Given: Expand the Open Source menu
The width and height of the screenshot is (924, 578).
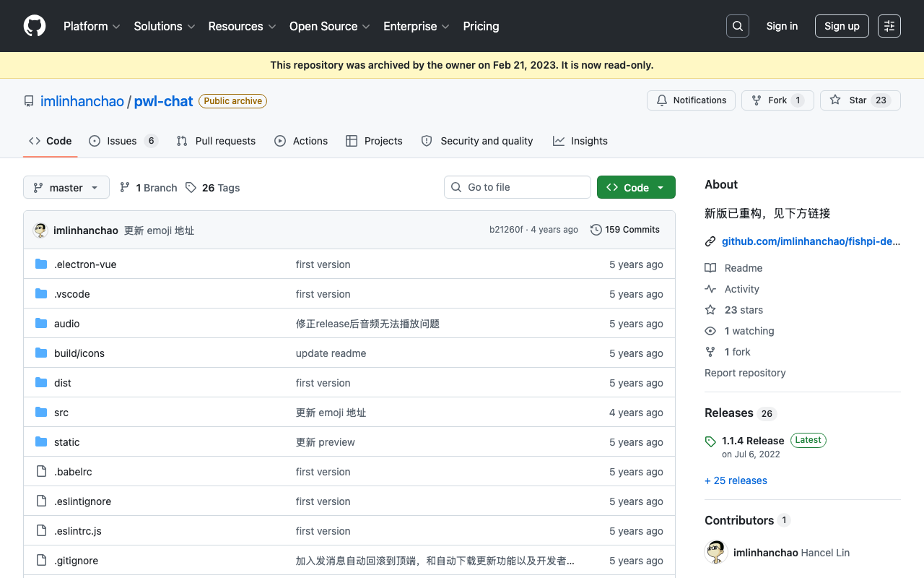Looking at the screenshot, I should pos(330,26).
